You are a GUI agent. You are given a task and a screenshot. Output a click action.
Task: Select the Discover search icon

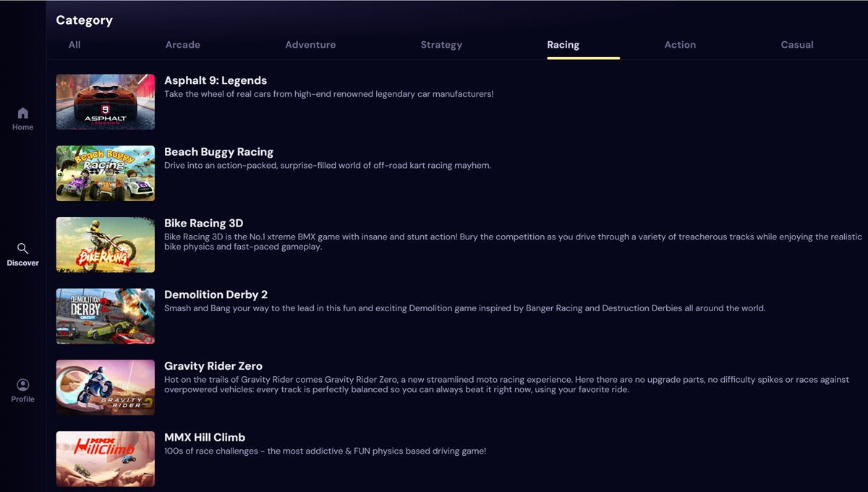22,253
